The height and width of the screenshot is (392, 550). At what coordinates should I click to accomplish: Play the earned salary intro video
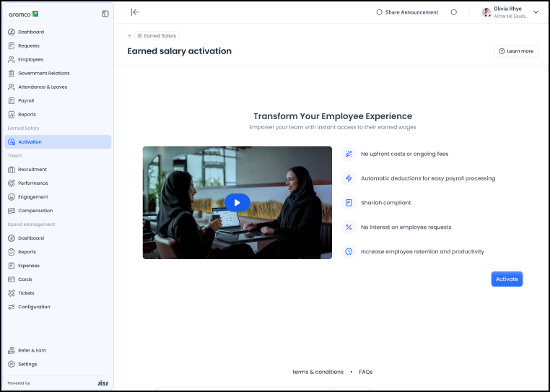[x=237, y=203]
